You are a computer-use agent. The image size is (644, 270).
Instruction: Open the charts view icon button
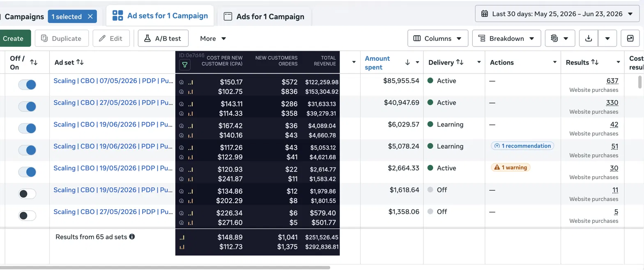[x=630, y=38]
